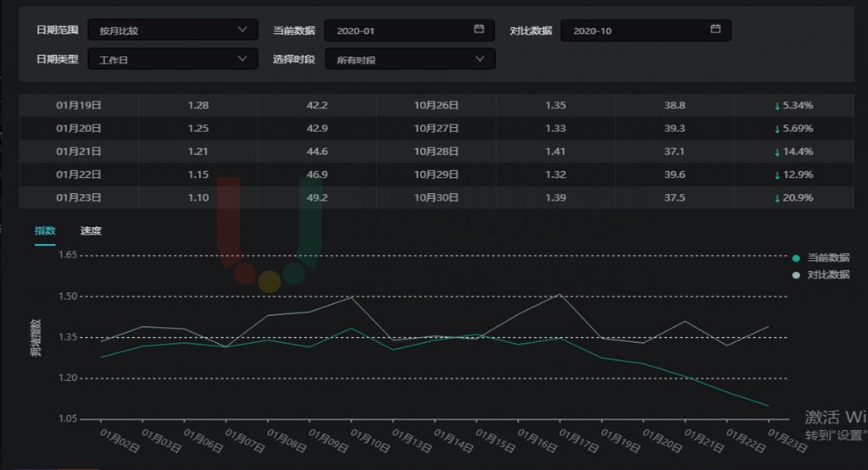Viewport: 868px width, 470px height.
Task: Toggle 对比数据 legend series marker
Action: tap(795, 275)
